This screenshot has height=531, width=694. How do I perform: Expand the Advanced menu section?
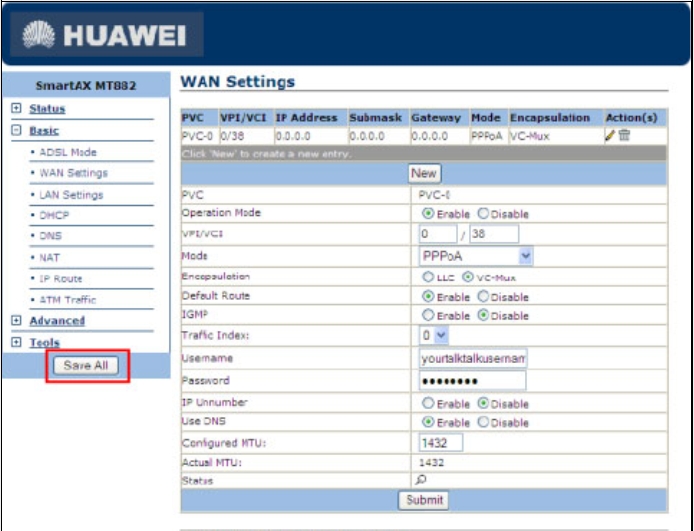[16, 320]
